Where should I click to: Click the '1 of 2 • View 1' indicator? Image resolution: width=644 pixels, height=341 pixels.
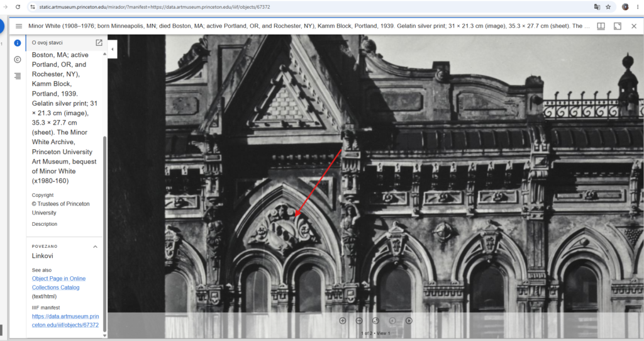tap(375, 333)
